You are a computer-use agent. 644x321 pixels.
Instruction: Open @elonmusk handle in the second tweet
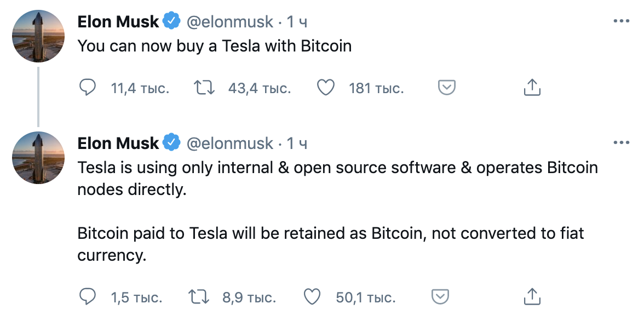pyautogui.click(x=229, y=144)
